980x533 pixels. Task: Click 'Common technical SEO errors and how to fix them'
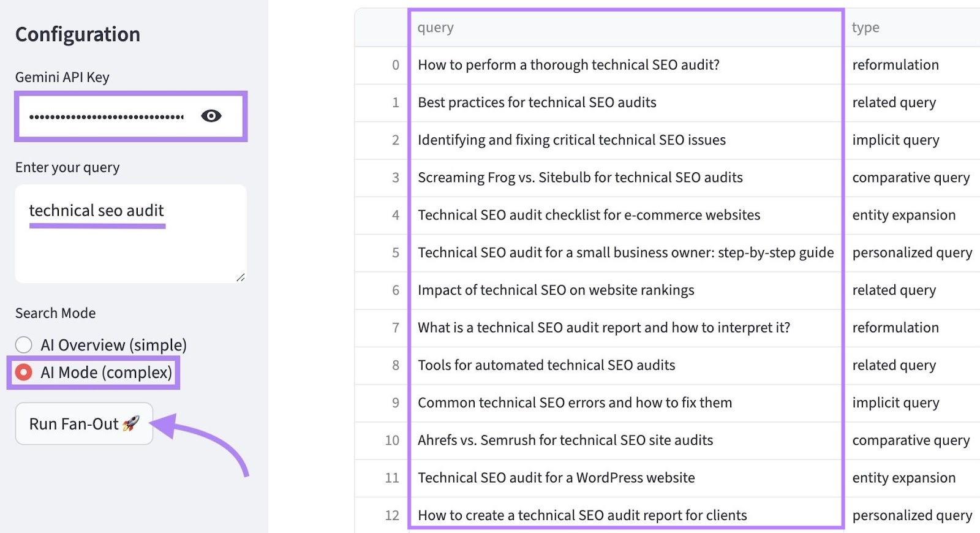575,403
